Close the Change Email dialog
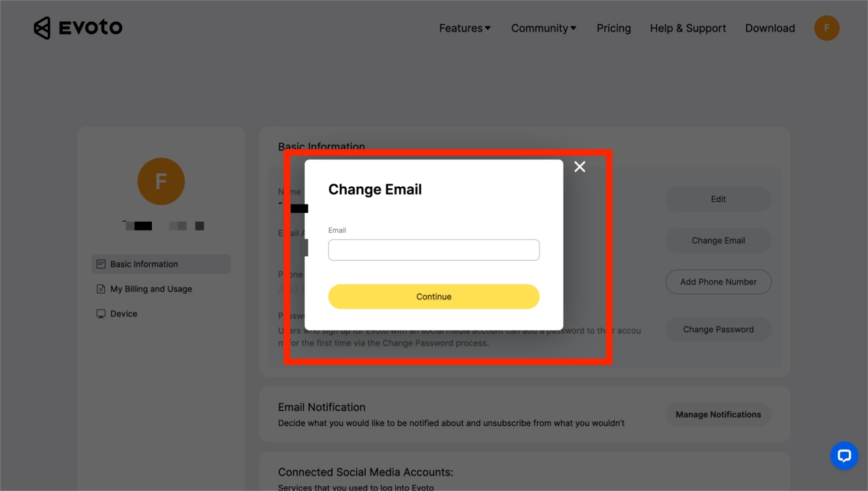Viewport: 868px width, 491px height. [x=580, y=167]
